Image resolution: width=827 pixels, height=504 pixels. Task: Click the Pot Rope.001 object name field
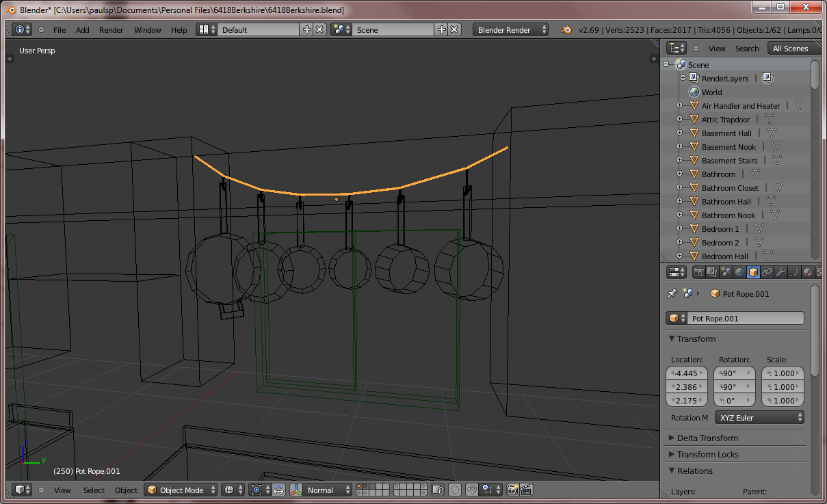click(x=746, y=318)
